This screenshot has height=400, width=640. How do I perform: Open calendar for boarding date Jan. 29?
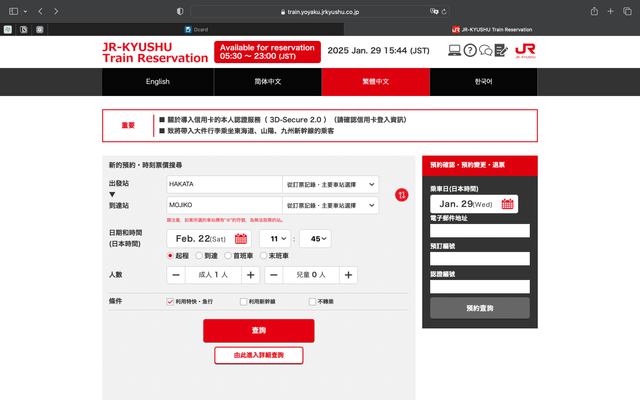(x=508, y=204)
